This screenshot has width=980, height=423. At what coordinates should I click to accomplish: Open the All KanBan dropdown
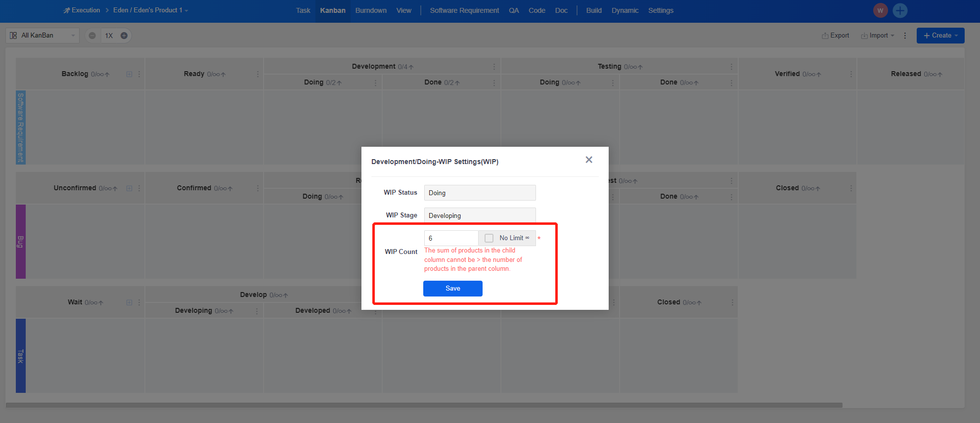pos(42,36)
